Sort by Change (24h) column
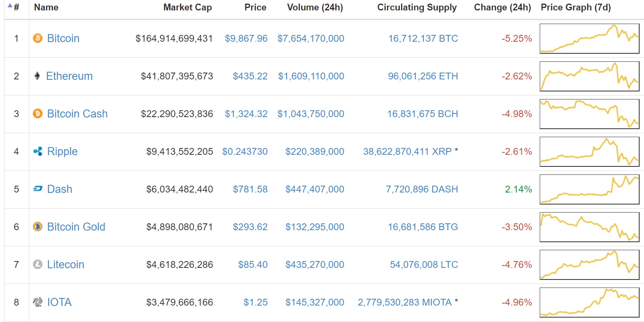 [502, 7]
